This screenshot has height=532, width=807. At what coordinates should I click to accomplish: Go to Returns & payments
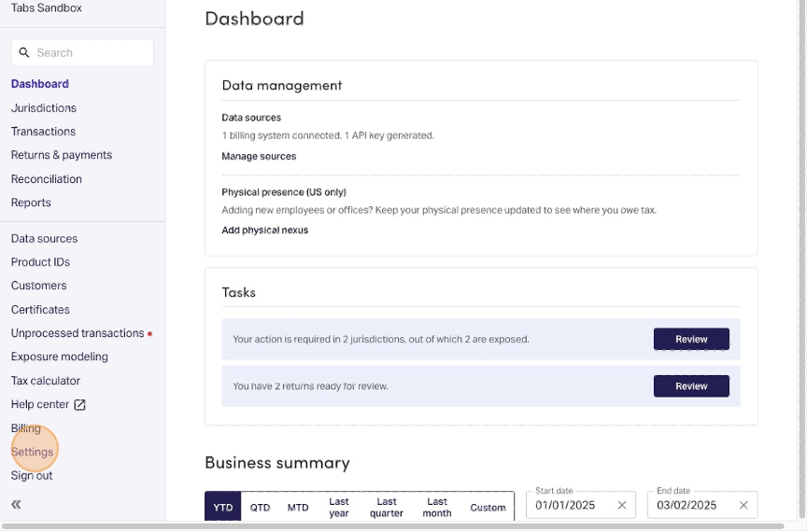click(x=62, y=155)
